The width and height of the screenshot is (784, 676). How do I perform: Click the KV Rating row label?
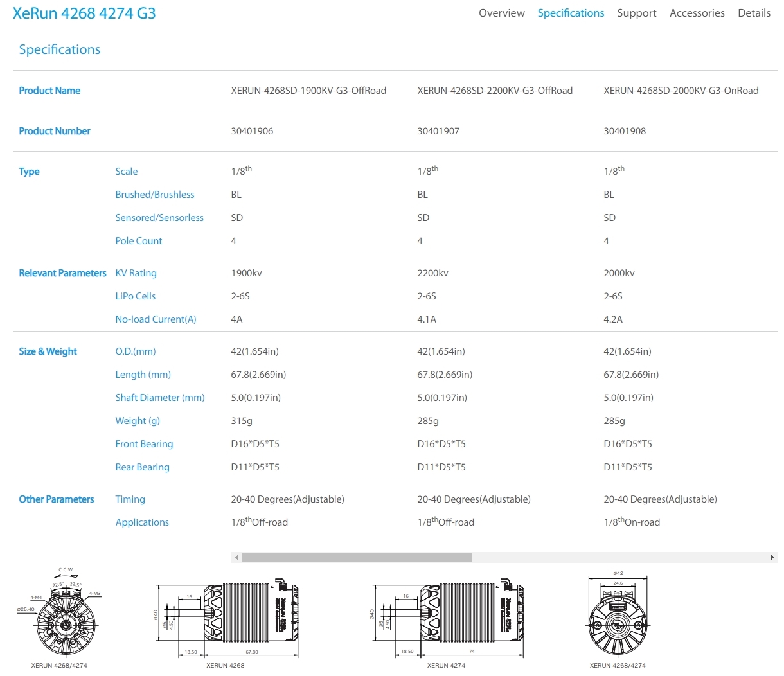coord(136,273)
